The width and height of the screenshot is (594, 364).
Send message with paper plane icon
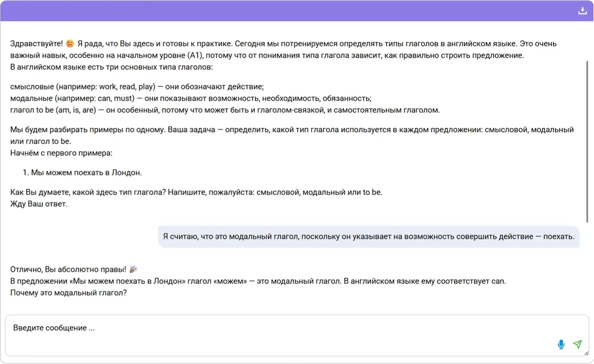[x=577, y=344]
